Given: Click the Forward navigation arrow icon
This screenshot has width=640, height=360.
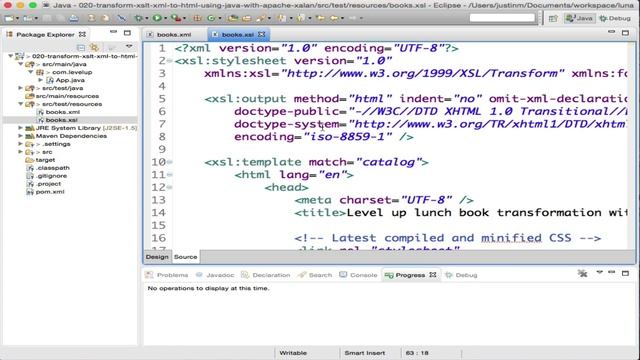Looking at the screenshot, I should (352, 18).
